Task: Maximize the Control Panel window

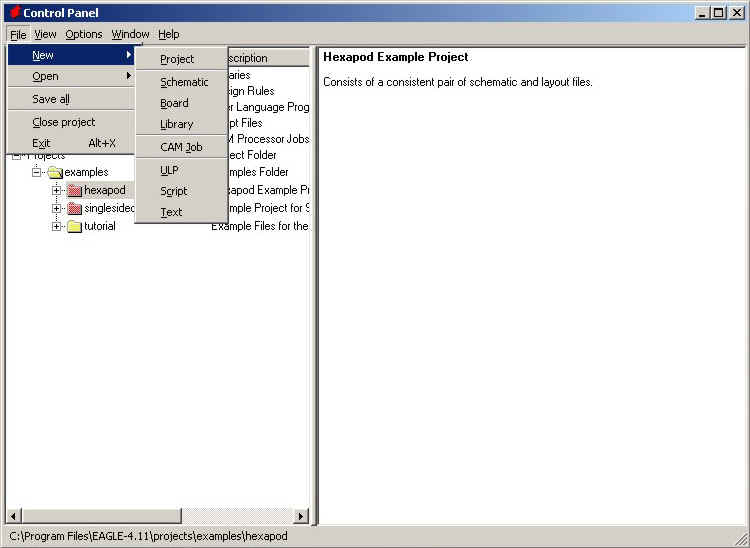Action: point(718,13)
